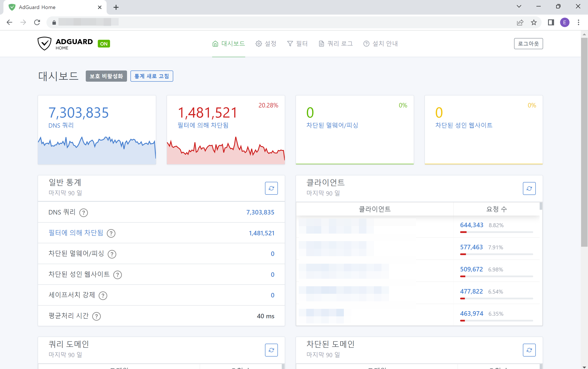Screen dimensions: 588x369
Task: Click 필터에 의해 차단됨 link in stats
Action: click(x=76, y=233)
